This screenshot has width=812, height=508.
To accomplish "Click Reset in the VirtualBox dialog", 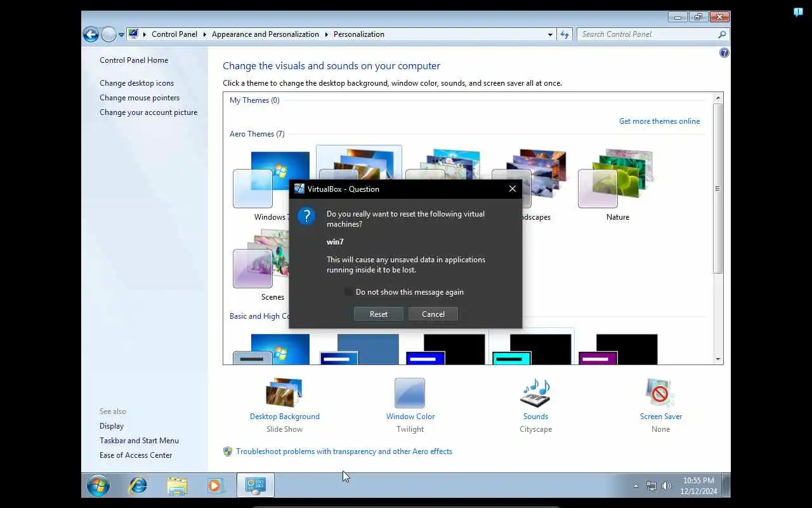I will pyautogui.click(x=379, y=314).
